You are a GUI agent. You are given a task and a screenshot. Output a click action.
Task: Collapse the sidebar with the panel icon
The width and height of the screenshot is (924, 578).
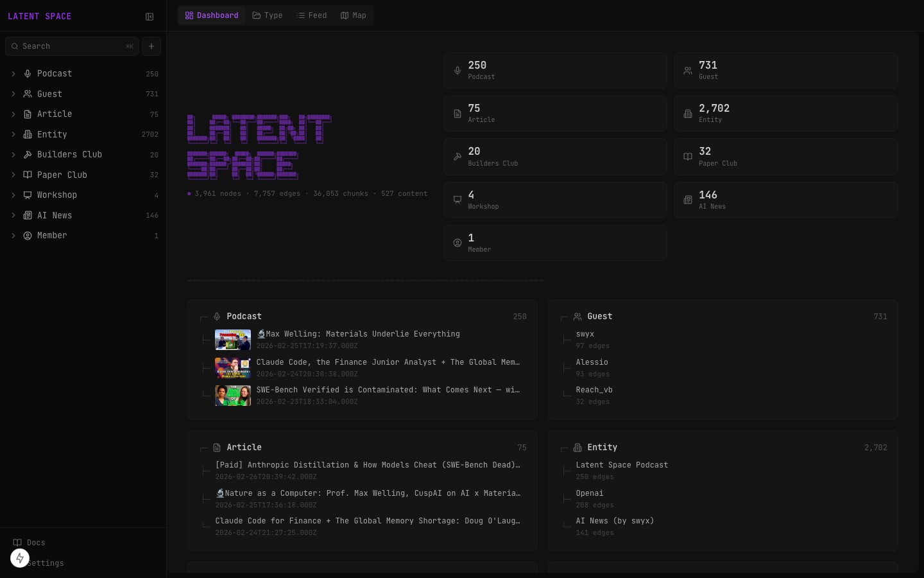(x=150, y=17)
